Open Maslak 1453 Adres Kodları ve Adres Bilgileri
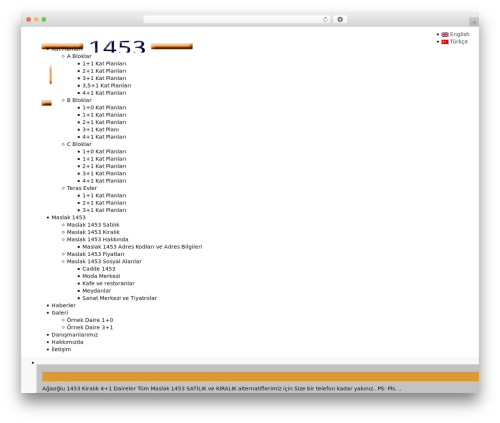500x423 pixels. pyautogui.click(x=142, y=247)
